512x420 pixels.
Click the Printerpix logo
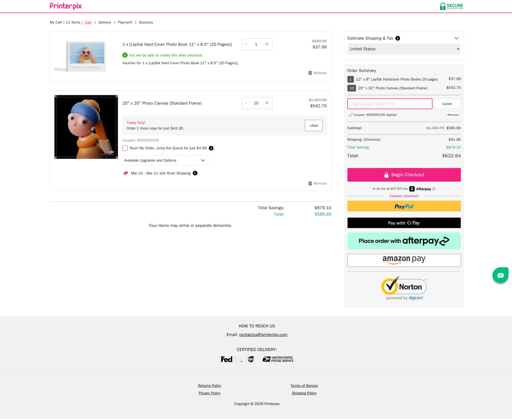66,6
